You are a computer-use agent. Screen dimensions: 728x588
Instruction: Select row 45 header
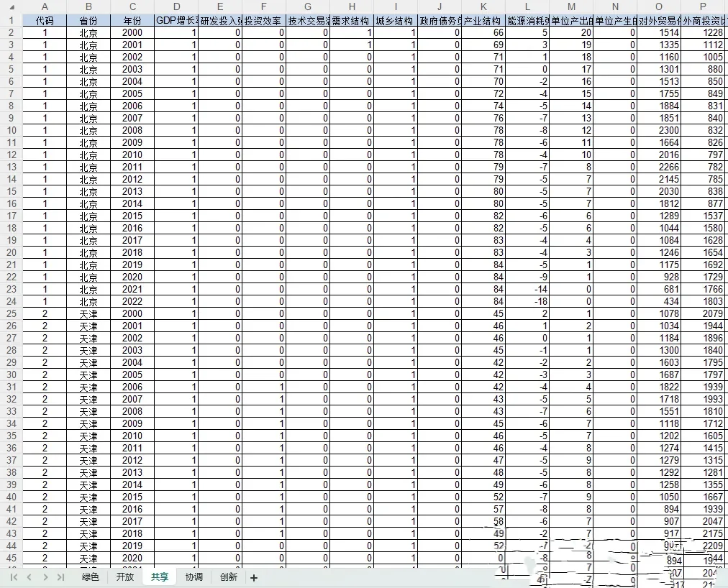click(x=11, y=558)
